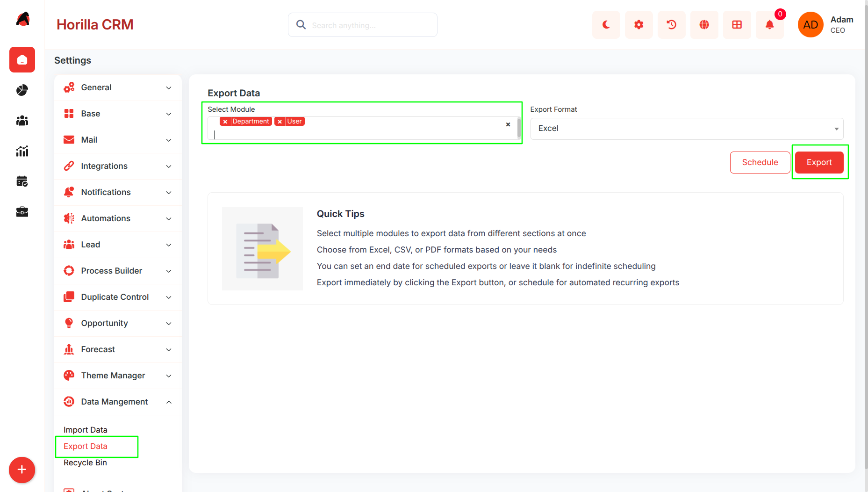Open briefcase sidebar icon
Screen dimensions: 868x492
click(22, 212)
